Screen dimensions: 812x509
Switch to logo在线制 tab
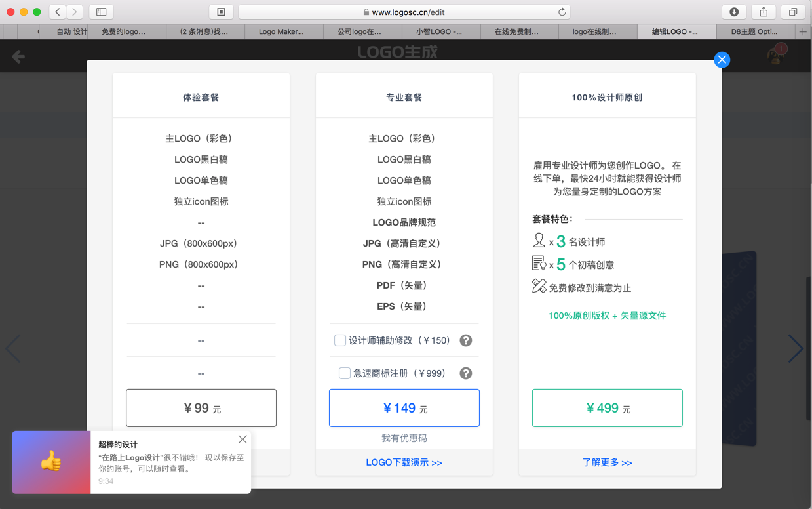[x=598, y=31]
